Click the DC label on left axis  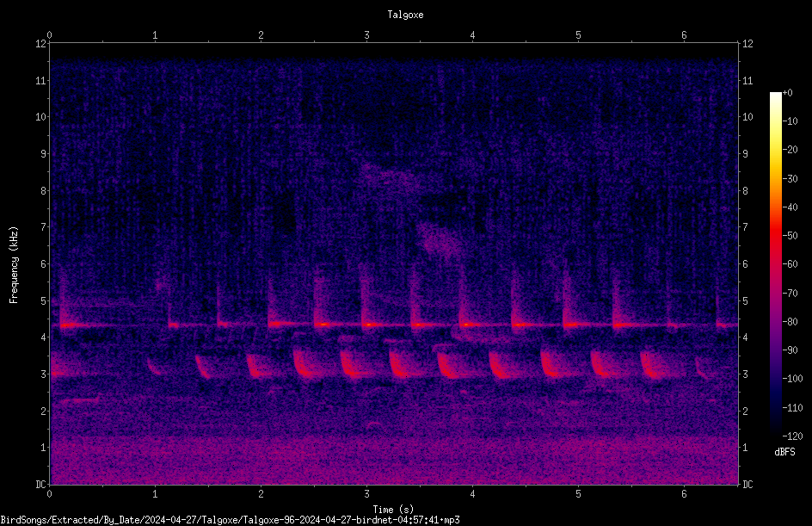(41, 485)
